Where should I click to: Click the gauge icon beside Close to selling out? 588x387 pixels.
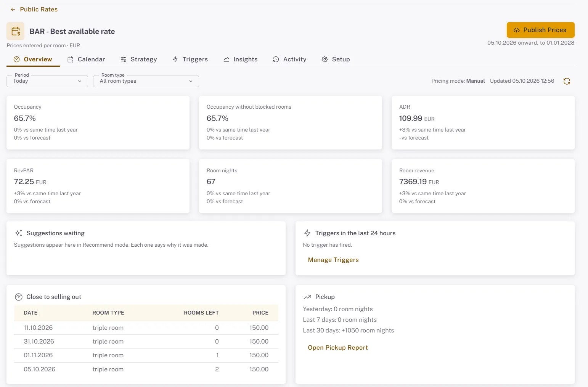[x=18, y=297]
